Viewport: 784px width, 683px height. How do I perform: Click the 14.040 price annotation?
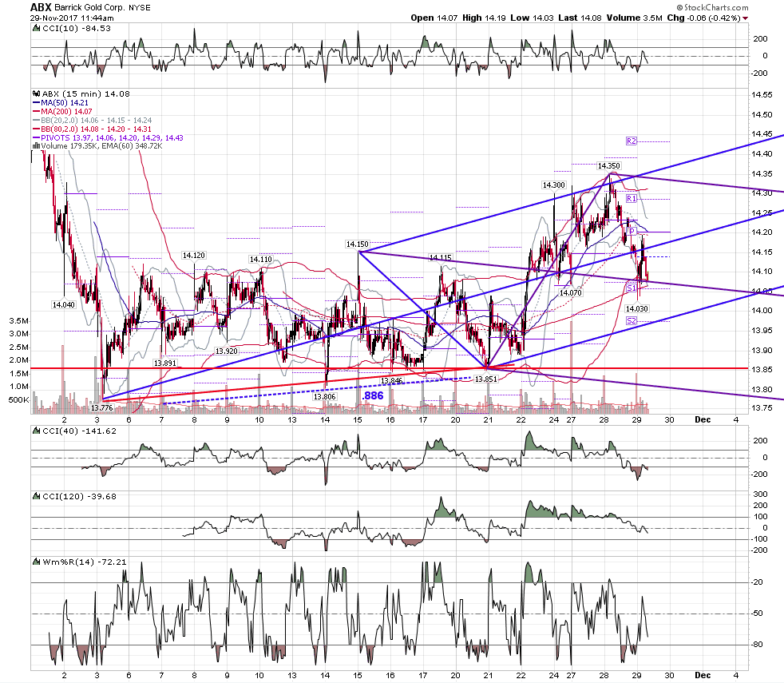(64, 304)
